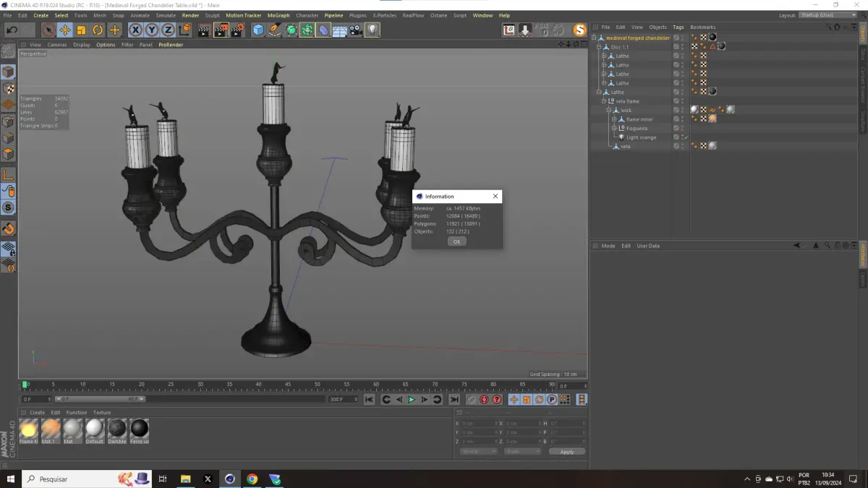Image resolution: width=868 pixels, height=488 pixels.
Task: Open Edit Render Settings icon
Action: pos(237,30)
